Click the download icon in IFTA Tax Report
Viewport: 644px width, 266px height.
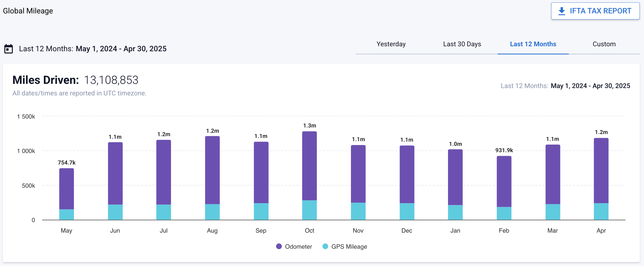562,11
